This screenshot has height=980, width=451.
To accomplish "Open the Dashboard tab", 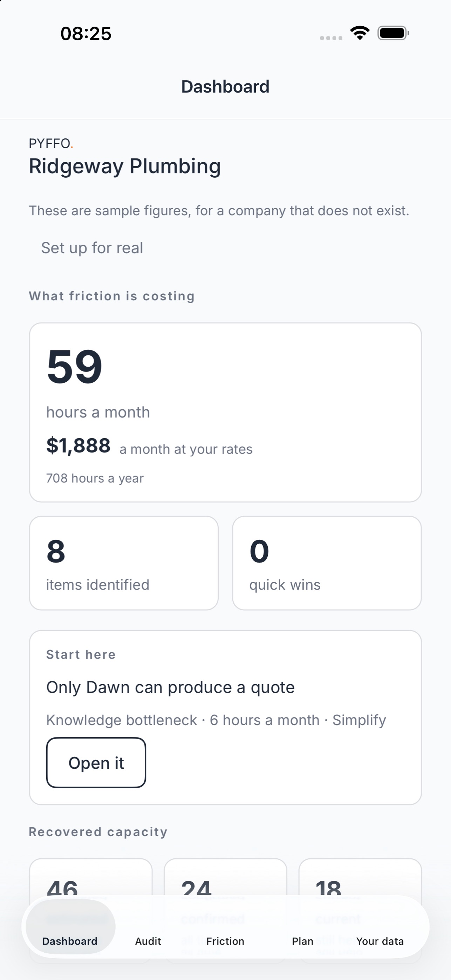I will pos(70,941).
